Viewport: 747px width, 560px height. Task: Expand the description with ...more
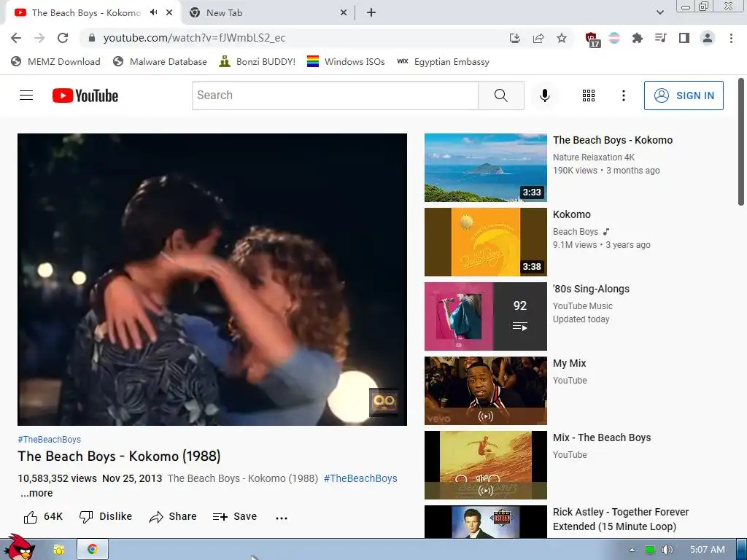36,494
